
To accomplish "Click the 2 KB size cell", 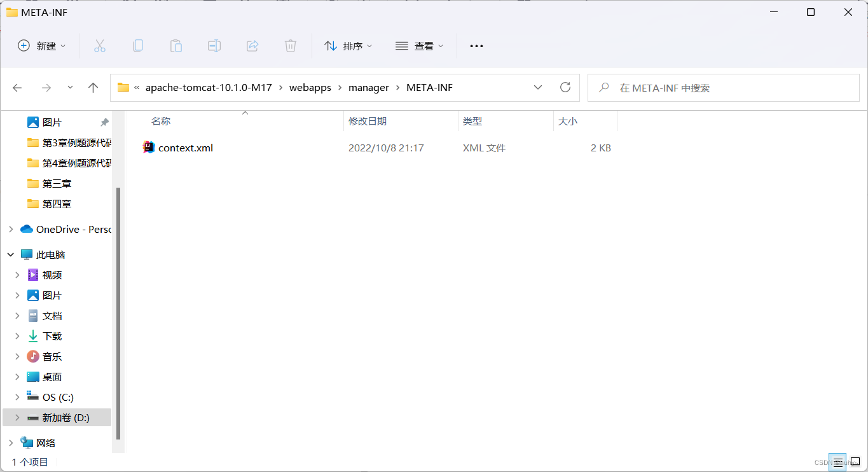I will click(601, 148).
